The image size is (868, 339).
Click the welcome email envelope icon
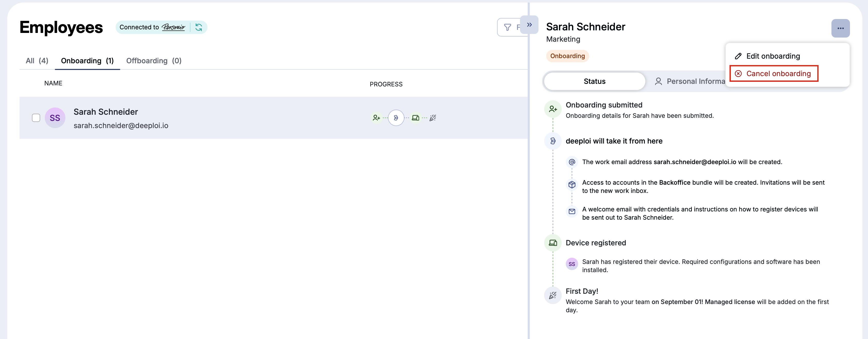572,211
